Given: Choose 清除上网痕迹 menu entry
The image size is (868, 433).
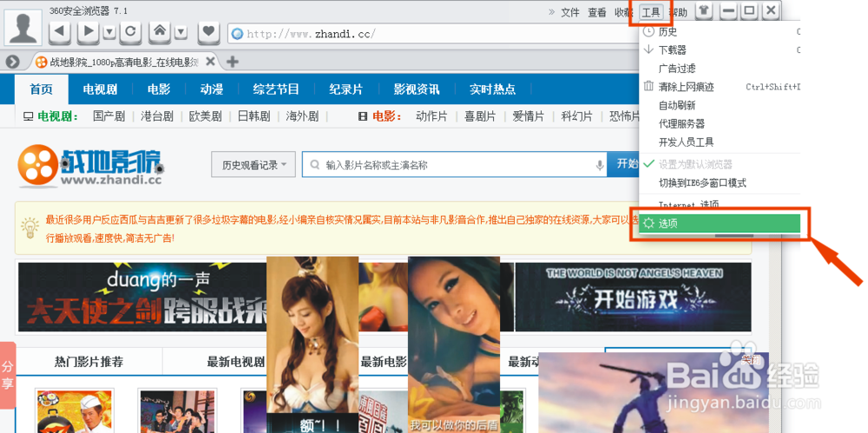Looking at the screenshot, I should pos(720,87).
